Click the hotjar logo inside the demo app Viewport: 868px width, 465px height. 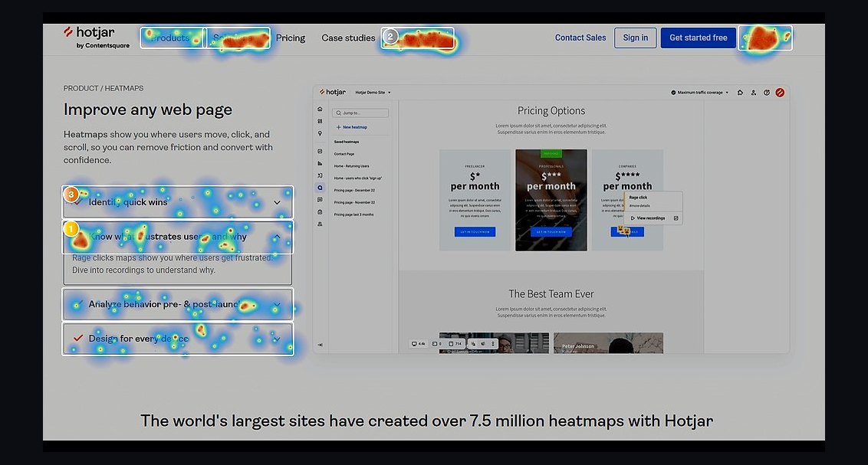333,92
